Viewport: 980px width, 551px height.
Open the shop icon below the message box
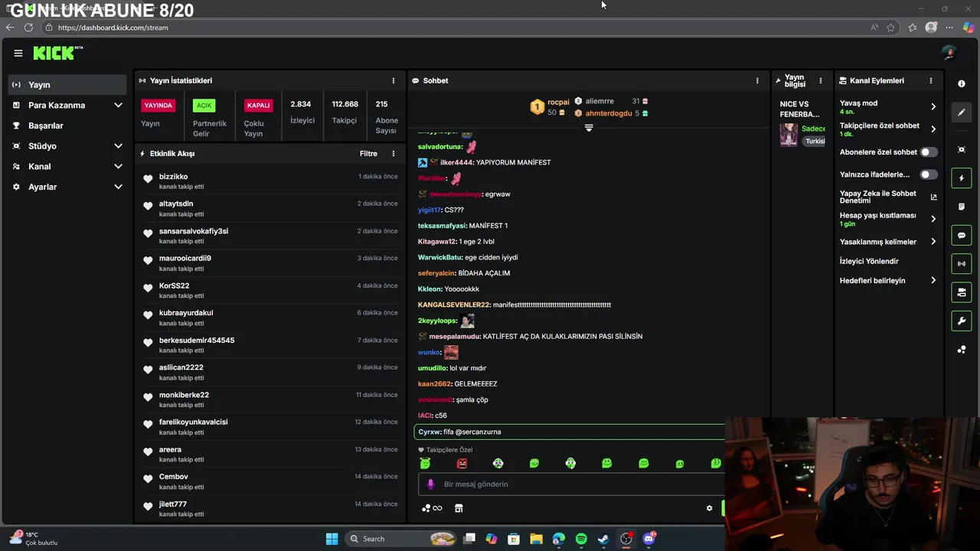click(x=459, y=508)
